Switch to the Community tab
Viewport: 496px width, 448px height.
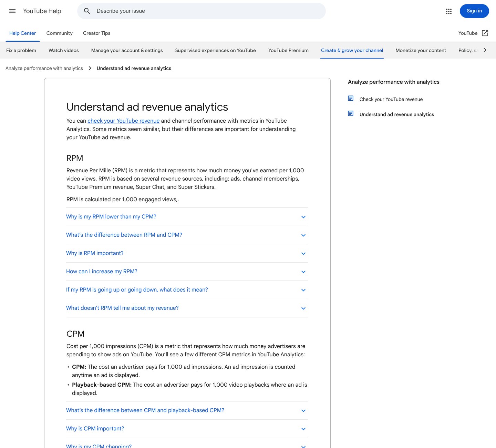(x=60, y=33)
